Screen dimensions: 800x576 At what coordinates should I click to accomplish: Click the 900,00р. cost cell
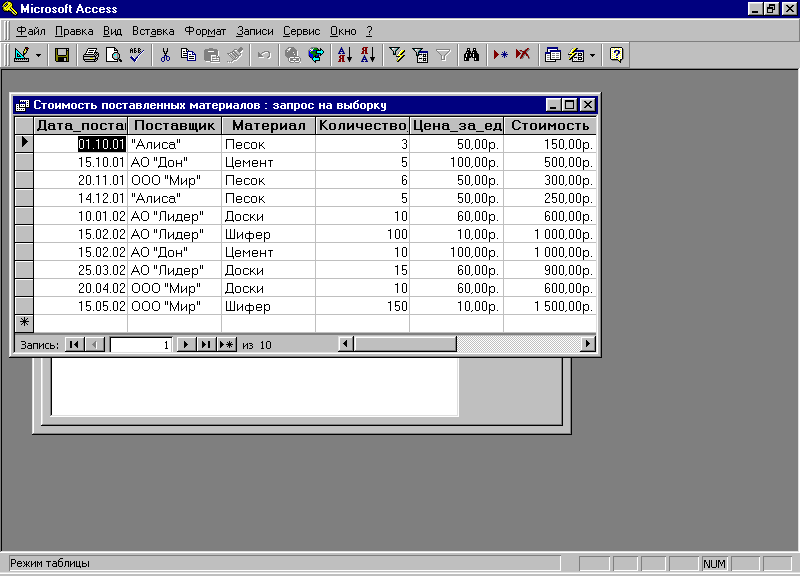(x=550, y=270)
